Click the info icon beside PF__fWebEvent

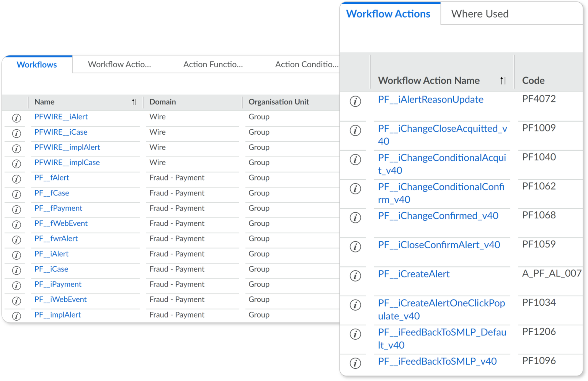[16, 225]
